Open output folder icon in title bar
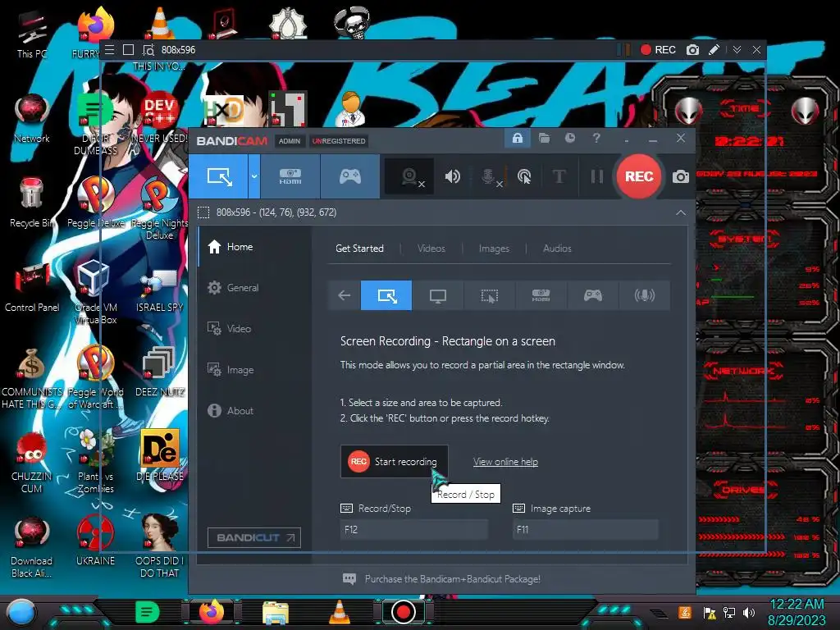 544,138
